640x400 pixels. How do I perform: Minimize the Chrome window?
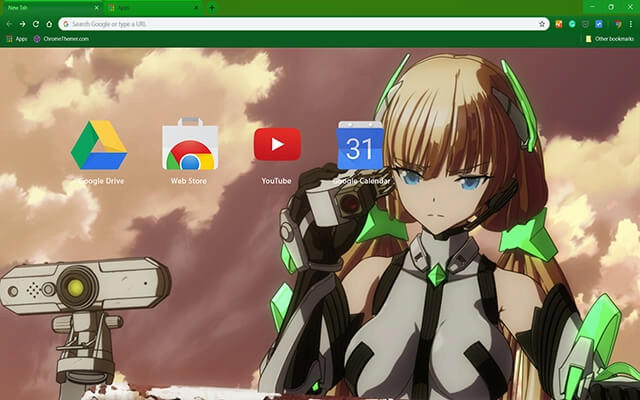pyautogui.click(x=592, y=7)
